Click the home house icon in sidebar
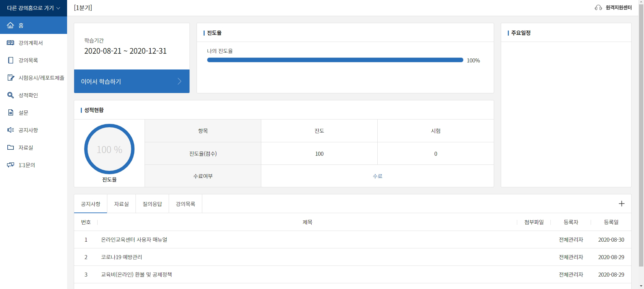 tap(10, 25)
